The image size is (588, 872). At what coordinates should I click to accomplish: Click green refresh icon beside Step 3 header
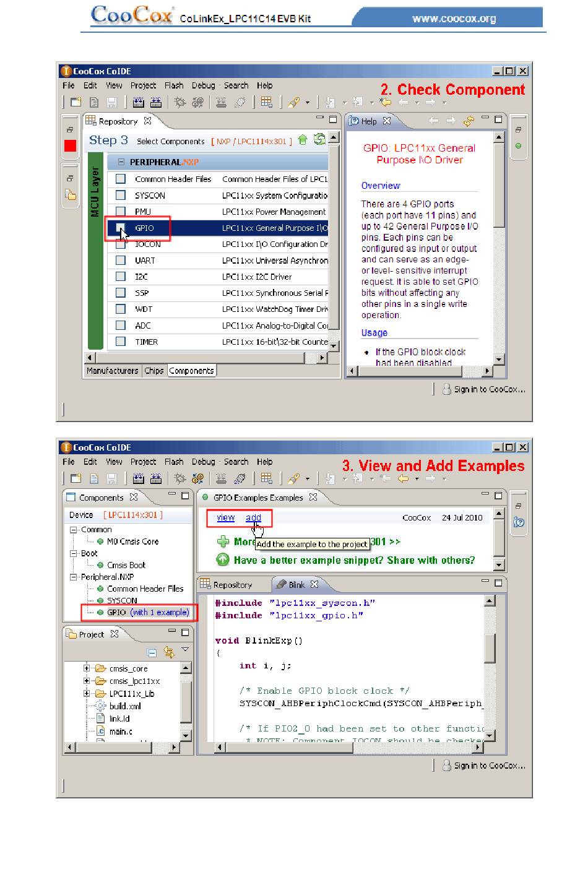point(319,140)
